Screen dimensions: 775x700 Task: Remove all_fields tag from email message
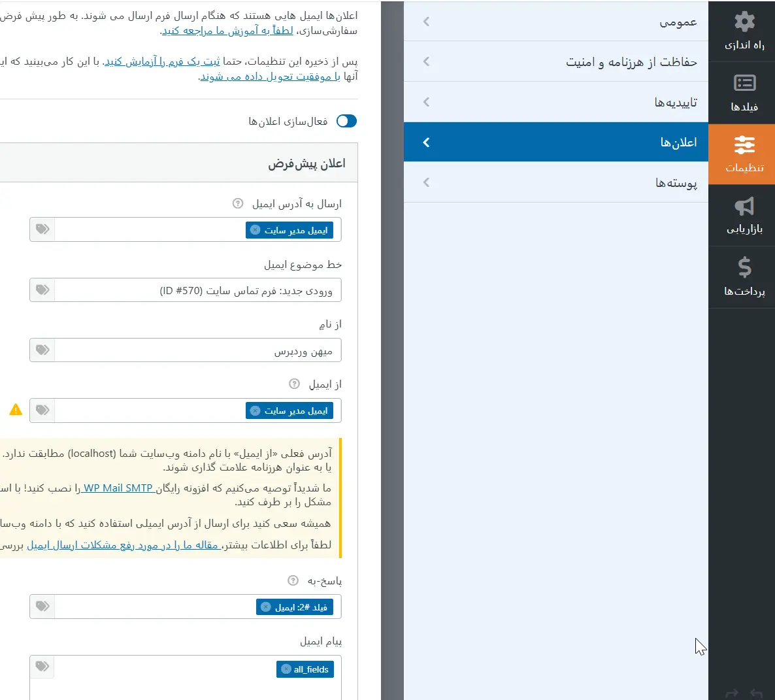tap(286, 669)
